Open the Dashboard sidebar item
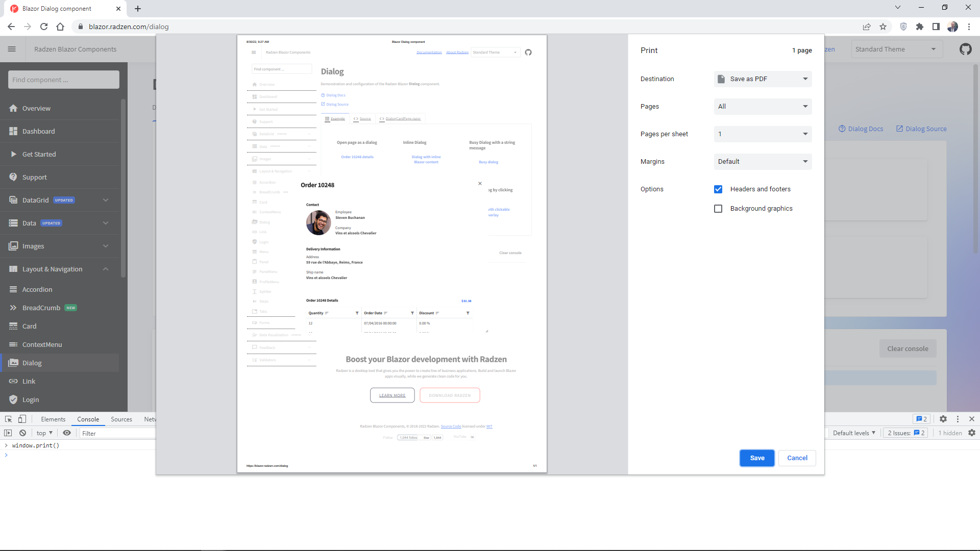This screenshot has width=980, height=551. [60, 131]
